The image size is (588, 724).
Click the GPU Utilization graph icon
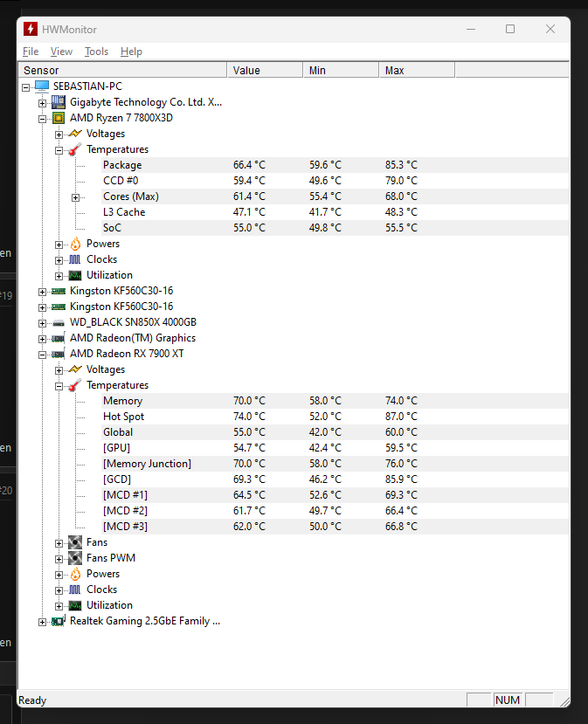(75, 605)
